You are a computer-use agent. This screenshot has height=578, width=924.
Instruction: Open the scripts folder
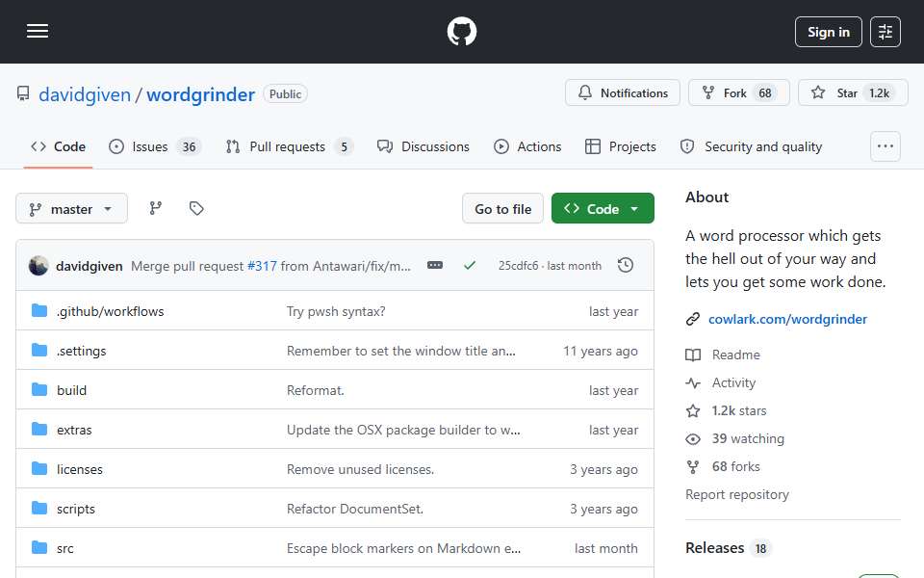click(x=75, y=509)
